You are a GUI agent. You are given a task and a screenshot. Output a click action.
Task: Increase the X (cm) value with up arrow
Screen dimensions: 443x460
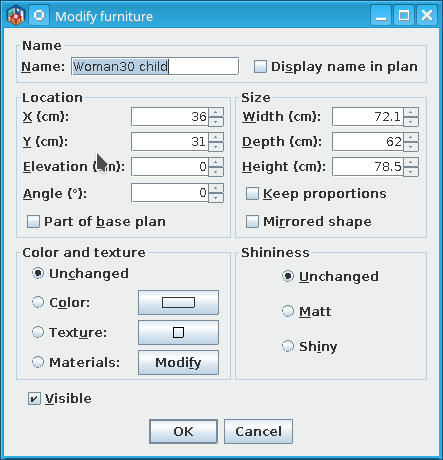coord(216,112)
